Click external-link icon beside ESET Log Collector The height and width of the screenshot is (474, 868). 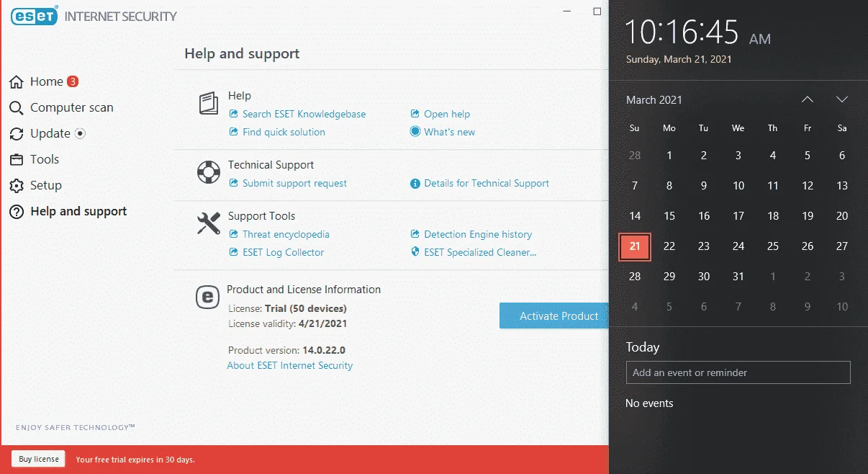click(234, 252)
